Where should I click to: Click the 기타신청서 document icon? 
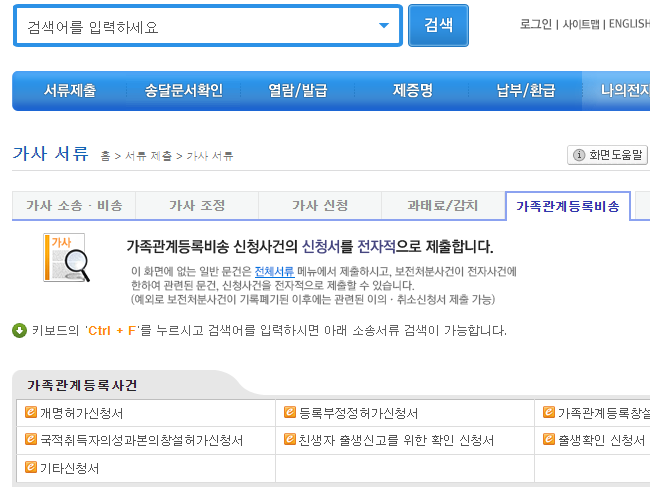(x=31, y=467)
